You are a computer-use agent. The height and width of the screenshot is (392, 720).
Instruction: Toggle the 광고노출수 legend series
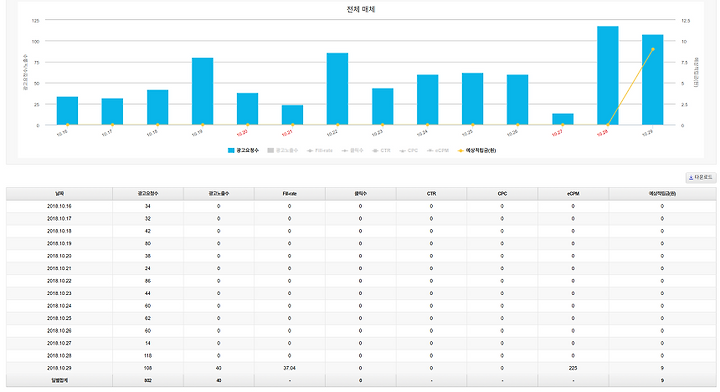point(283,150)
